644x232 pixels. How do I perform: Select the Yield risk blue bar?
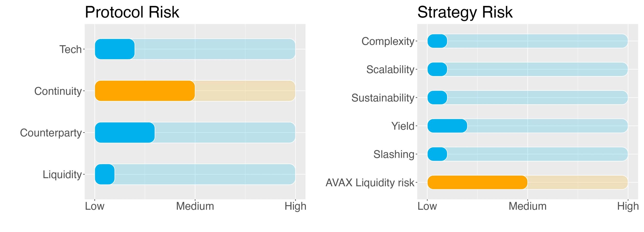(447, 126)
